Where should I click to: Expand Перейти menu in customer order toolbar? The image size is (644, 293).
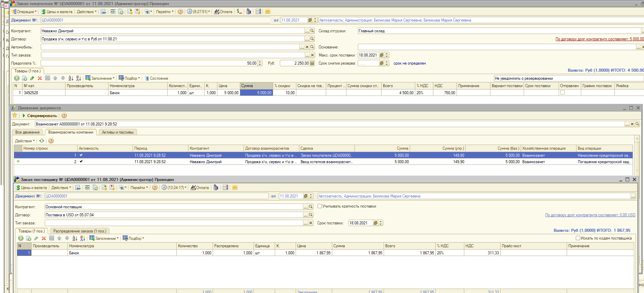[165, 12]
